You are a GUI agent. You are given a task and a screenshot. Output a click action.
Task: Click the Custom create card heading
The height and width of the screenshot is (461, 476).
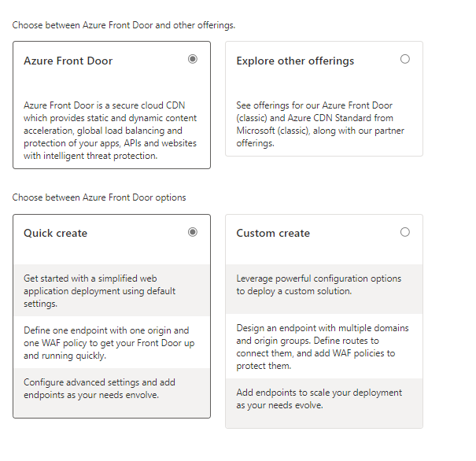coord(273,233)
